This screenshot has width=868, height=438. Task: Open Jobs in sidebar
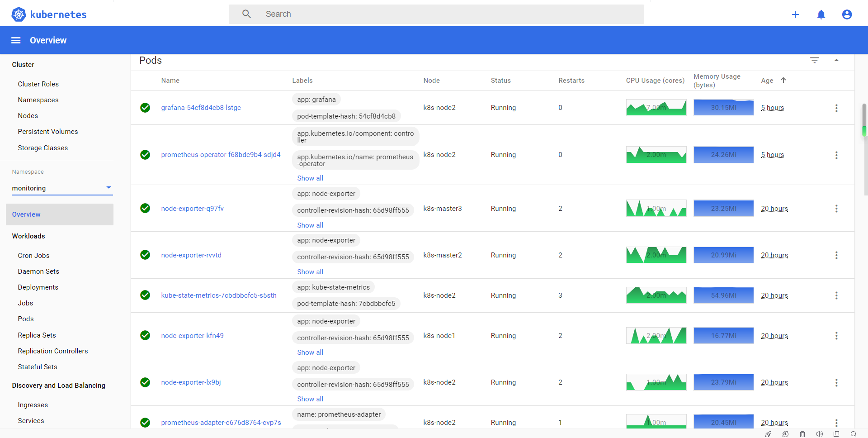(x=25, y=303)
